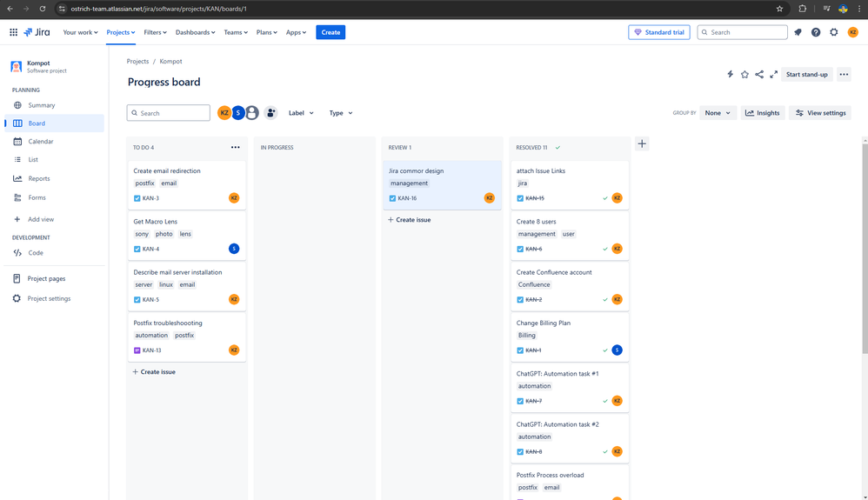Click the task type checkbox icon on KAN-5
Viewport: 868px width, 500px height.
point(137,299)
